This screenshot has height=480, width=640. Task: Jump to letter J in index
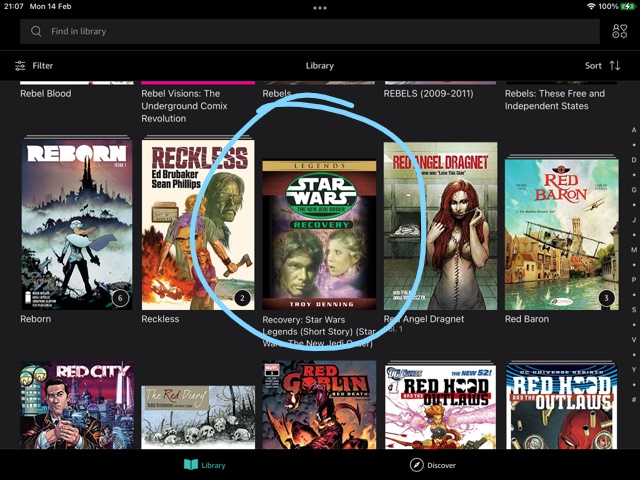(x=634, y=220)
